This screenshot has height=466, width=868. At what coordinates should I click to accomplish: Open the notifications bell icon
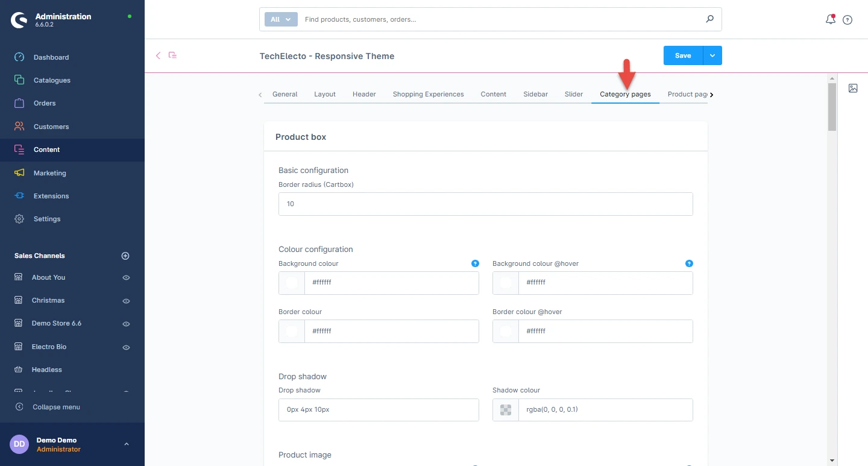click(830, 19)
